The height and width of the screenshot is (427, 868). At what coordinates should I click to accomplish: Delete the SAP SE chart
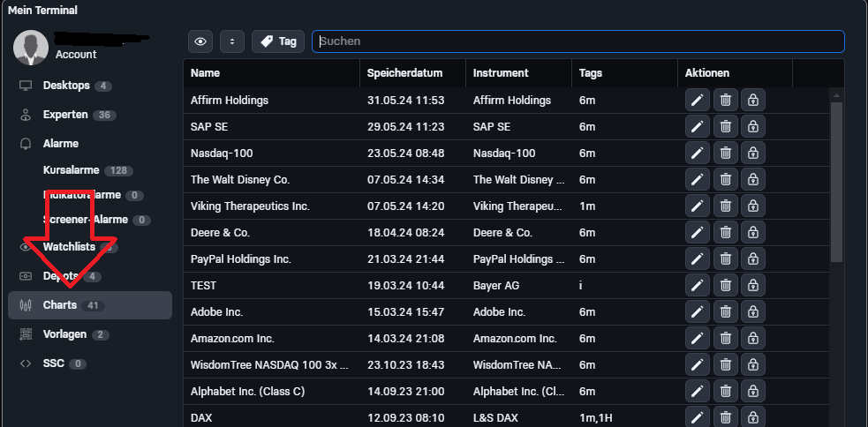coord(725,127)
